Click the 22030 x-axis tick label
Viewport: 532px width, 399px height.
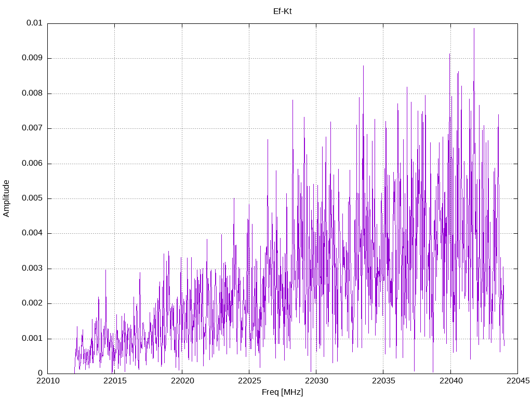click(316, 381)
